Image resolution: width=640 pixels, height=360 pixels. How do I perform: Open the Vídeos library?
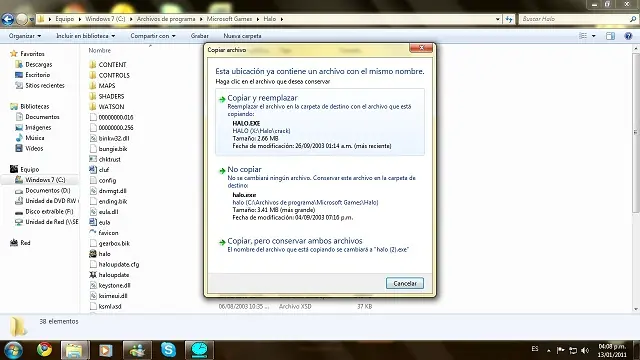(x=34, y=149)
